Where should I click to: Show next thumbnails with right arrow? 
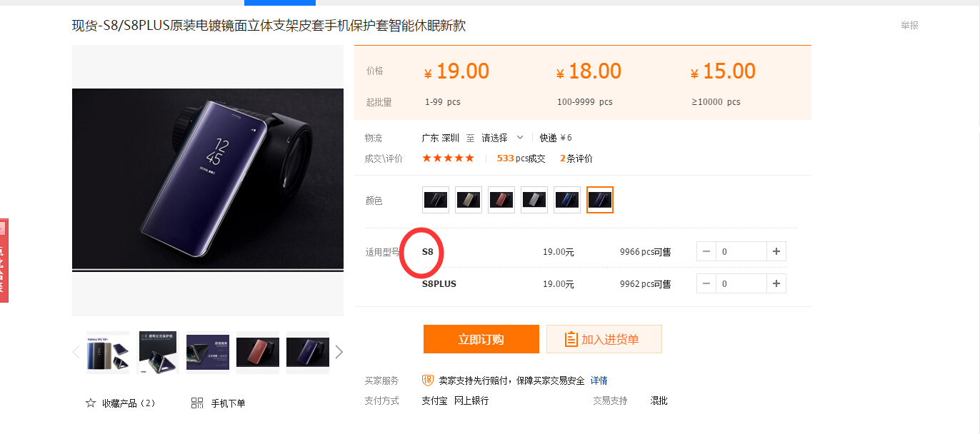coord(339,352)
